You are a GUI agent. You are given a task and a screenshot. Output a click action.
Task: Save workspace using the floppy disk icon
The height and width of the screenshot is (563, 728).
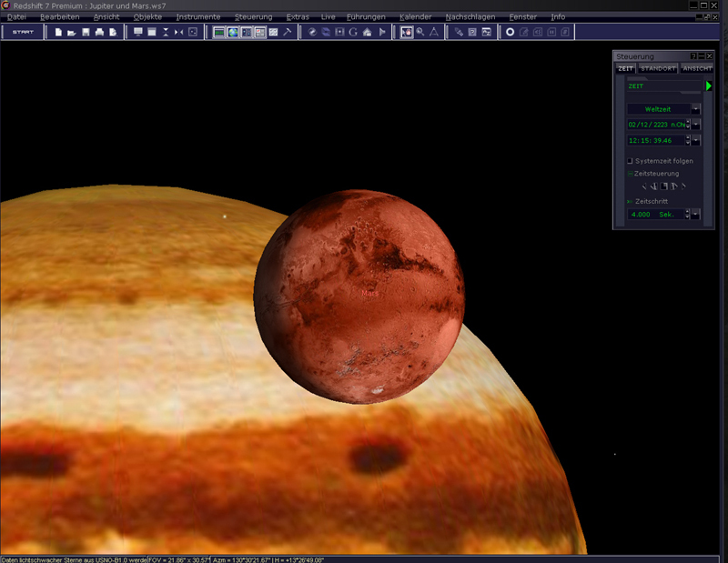[86, 32]
